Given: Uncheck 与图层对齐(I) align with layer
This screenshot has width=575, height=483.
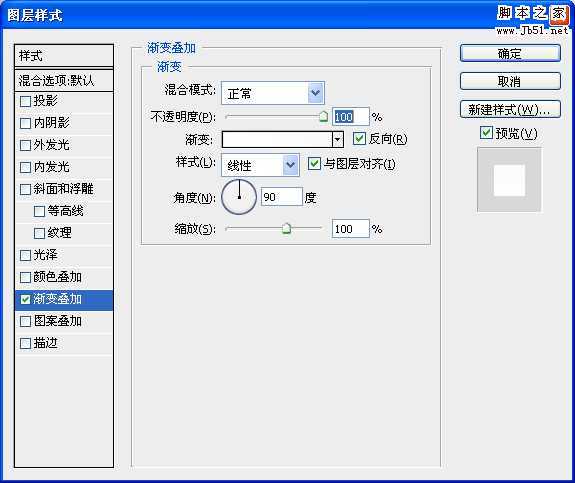Looking at the screenshot, I should (x=314, y=164).
